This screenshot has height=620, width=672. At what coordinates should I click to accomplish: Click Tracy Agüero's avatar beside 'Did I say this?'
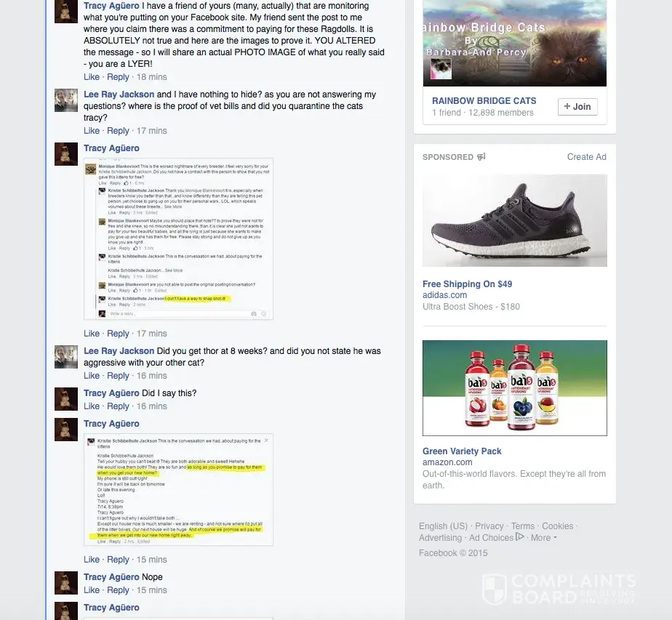[x=66, y=399]
